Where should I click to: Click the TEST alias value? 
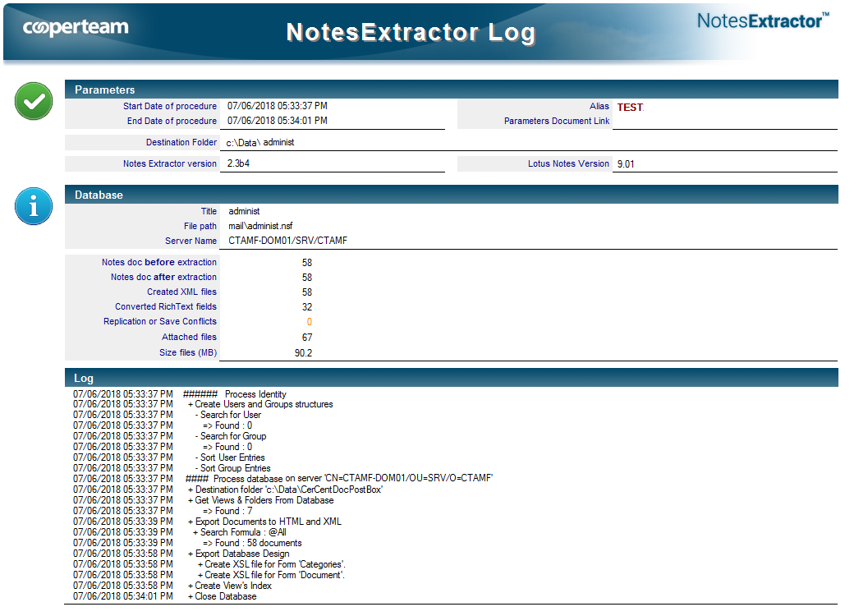pos(630,108)
